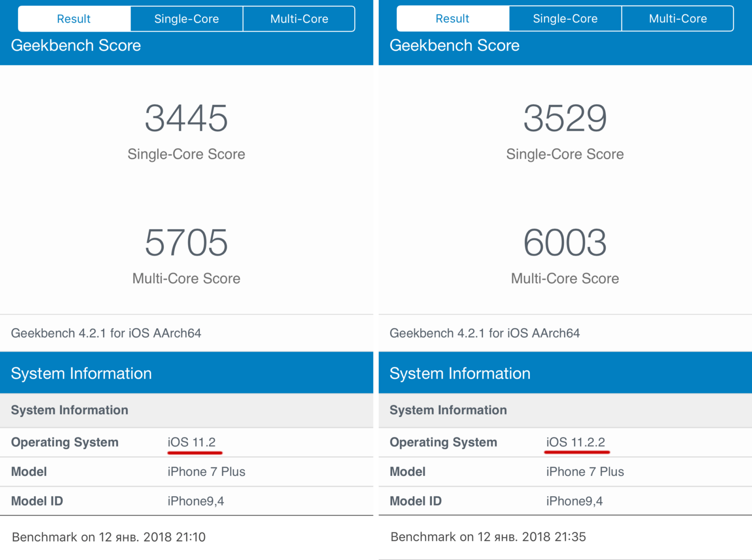This screenshot has height=560, width=752.
Task: Open Multi-Core tab in left panel
Action: pyautogui.click(x=299, y=19)
